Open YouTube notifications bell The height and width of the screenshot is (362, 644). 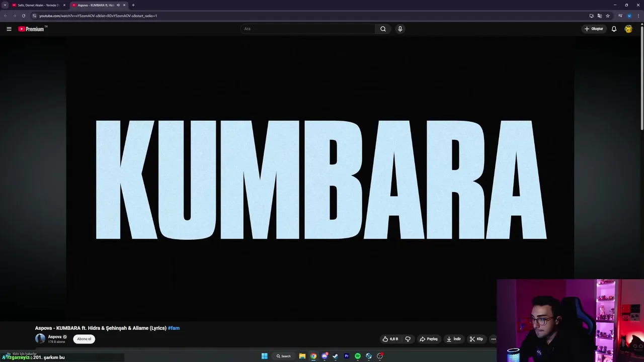pyautogui.click(x=614, y=29)
